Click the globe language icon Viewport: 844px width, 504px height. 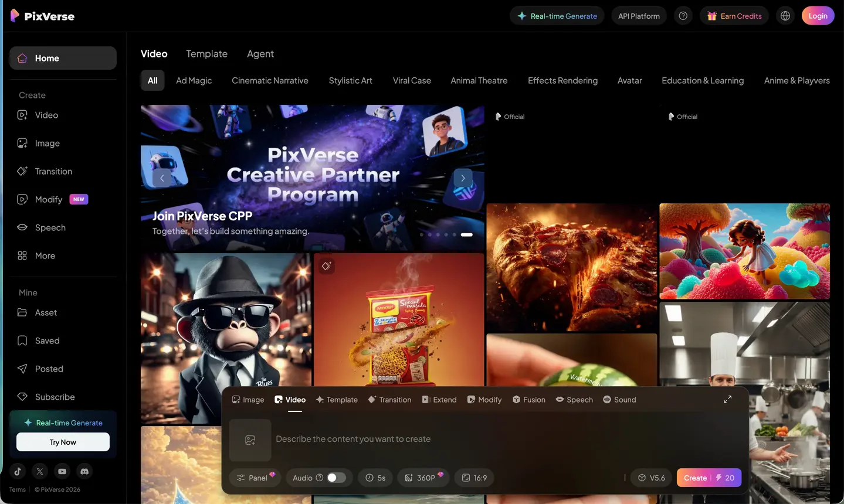[x=785, y=16]
